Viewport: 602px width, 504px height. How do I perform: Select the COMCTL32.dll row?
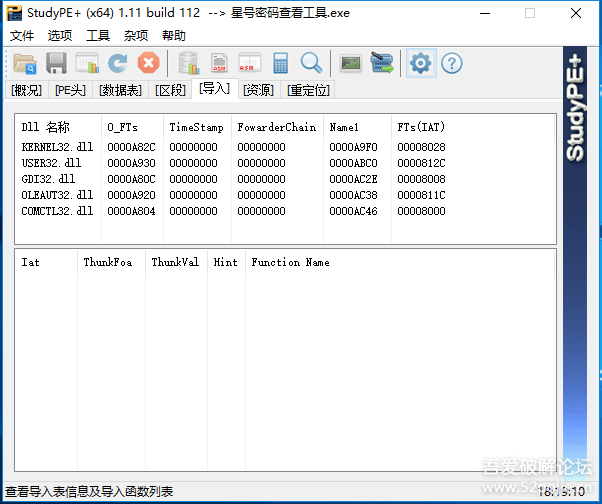[x=285, y=211]
